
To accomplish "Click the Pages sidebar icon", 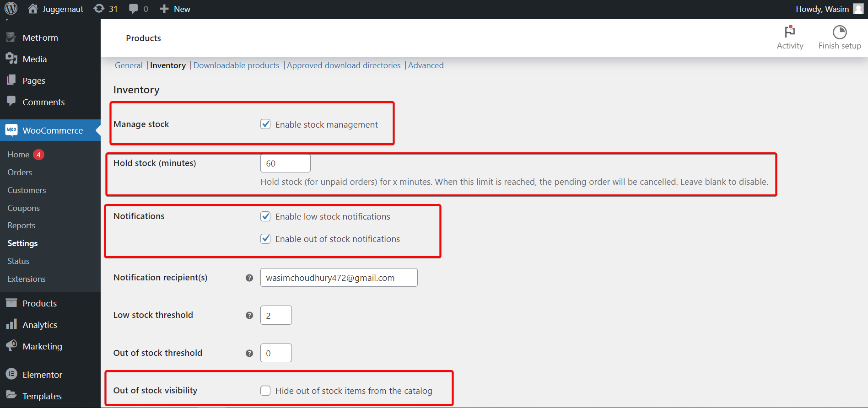I will click(11, 80).
